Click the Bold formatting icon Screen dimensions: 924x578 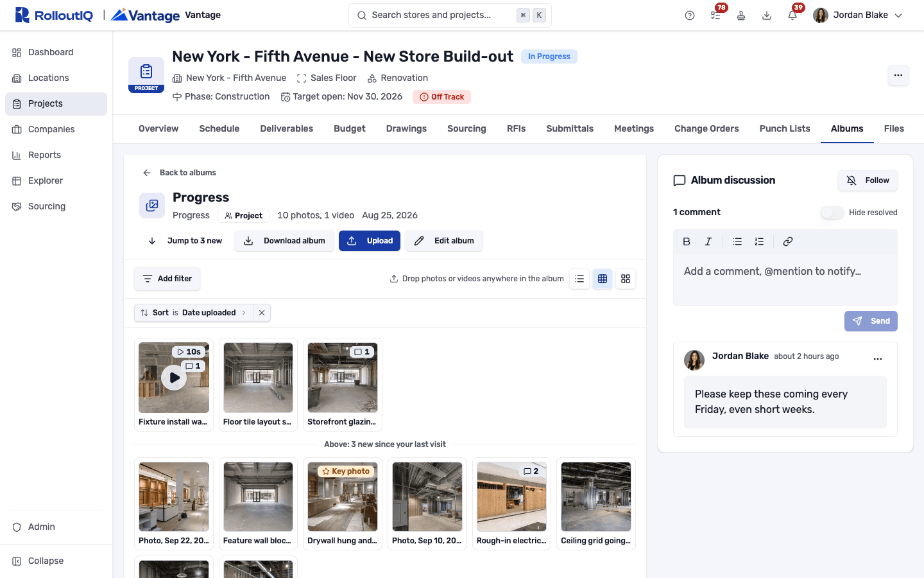[687, 241]
